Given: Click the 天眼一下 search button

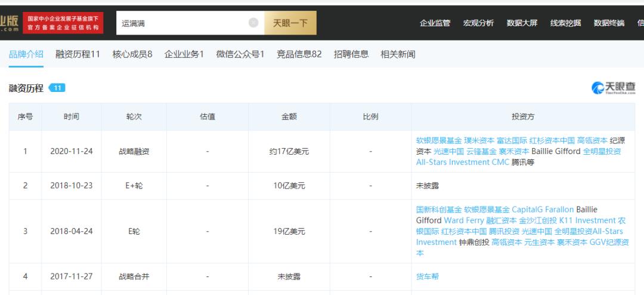Looking at the screenshot, I should [290, 23].
